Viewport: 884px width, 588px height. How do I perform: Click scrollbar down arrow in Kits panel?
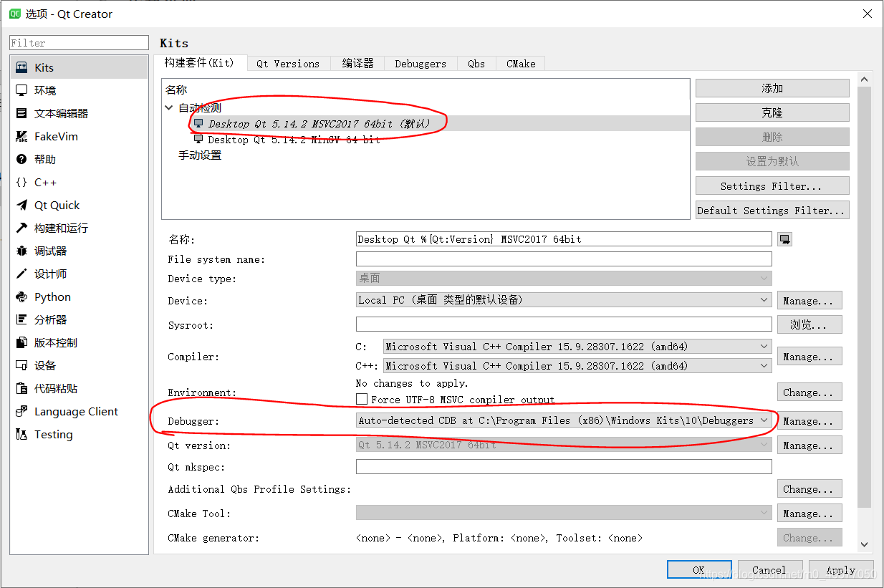click(x=864, y=544)
